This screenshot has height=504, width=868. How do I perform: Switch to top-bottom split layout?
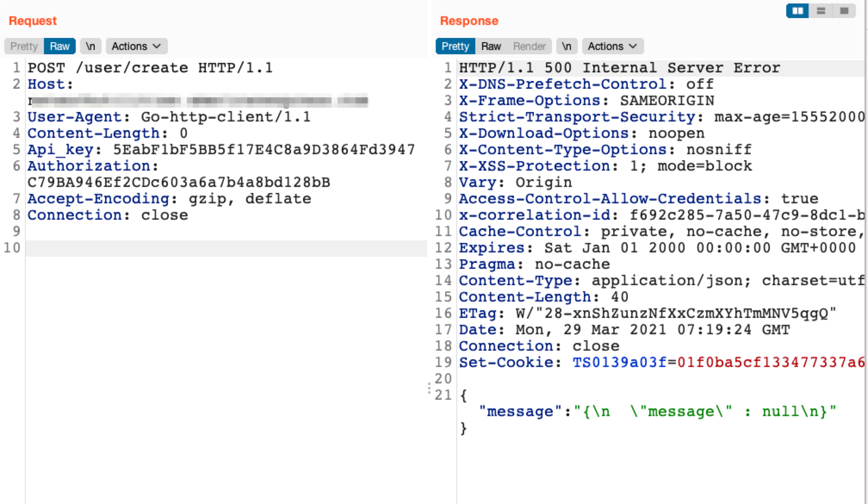(x=821, y=11)
